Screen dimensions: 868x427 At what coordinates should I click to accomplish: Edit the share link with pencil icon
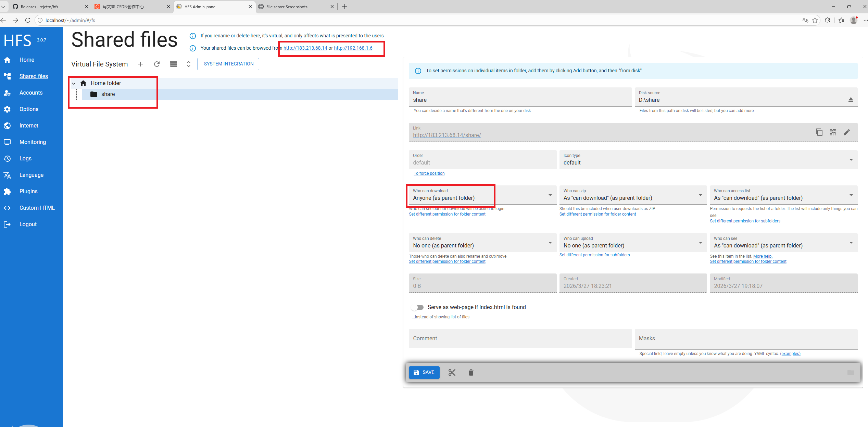tap(847, 132)
